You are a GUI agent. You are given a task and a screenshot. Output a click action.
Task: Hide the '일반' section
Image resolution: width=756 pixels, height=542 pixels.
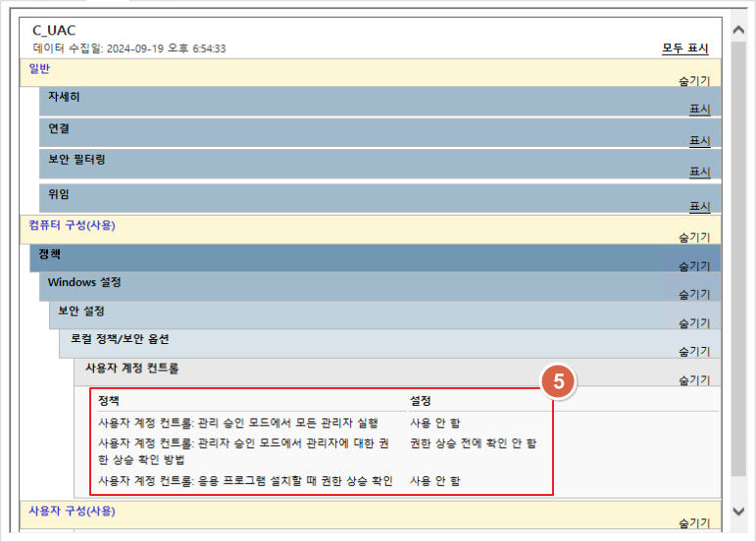[694, 80]
